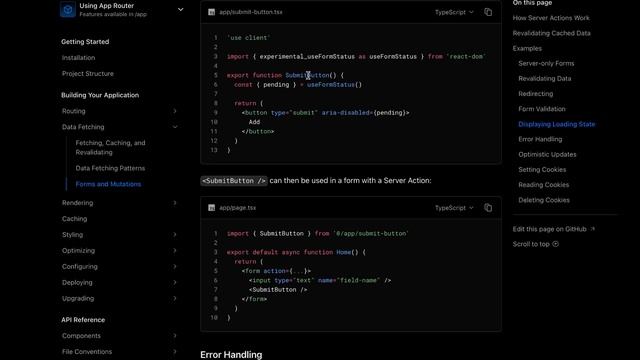Viewport: 640px width, 360px height.
Task: Expand the Components section
Action: pyautogui.click(x=175, y=336)
